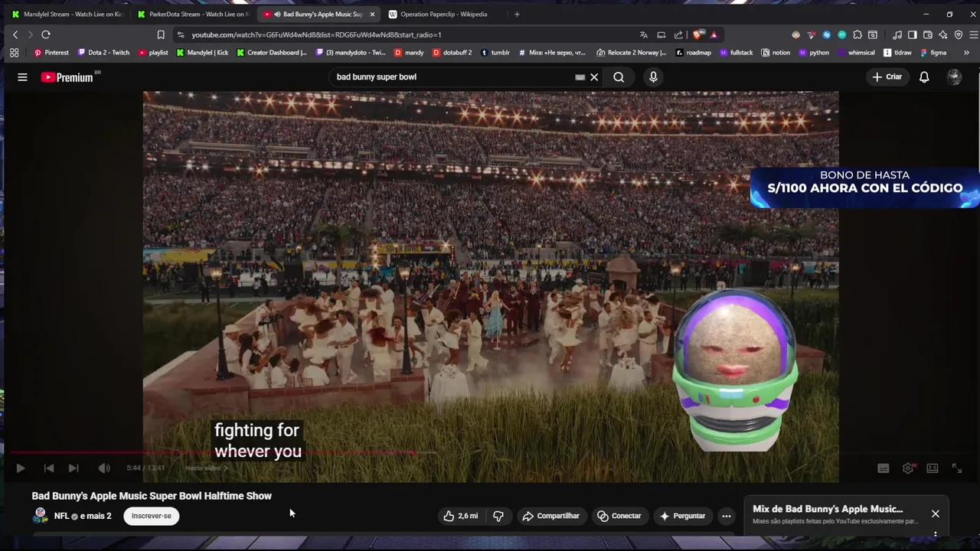The width and height of the screenshot is (980, 551).
Task: Close the Mix playlist panel
Action: coord(935,514)
